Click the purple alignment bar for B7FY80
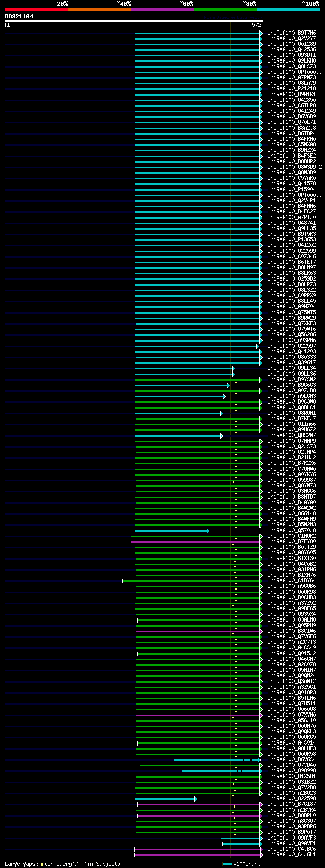This screenshot has height=868, width=325. pyautogui.click(x=197, y=542)
